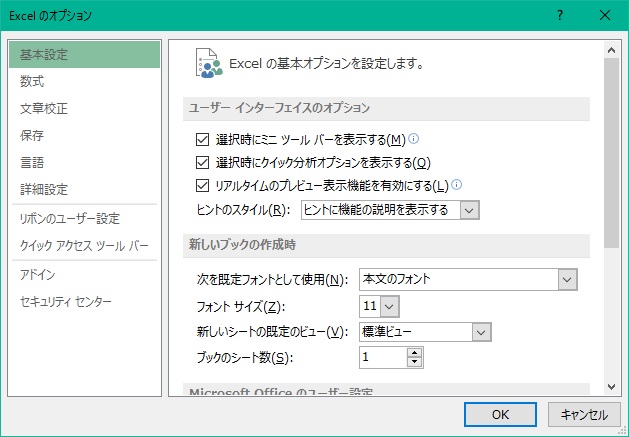Click the info icon next to ミニ ツール バー option
The image size is (629, 437).
pos(413,139)
